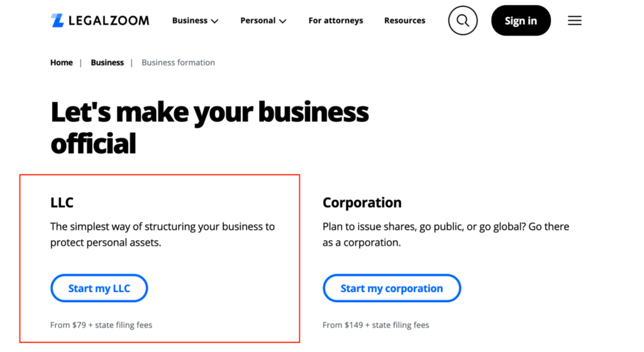
Task: Open the Resources navigation item
Action: pyautogui.click(x=404, y=21)
